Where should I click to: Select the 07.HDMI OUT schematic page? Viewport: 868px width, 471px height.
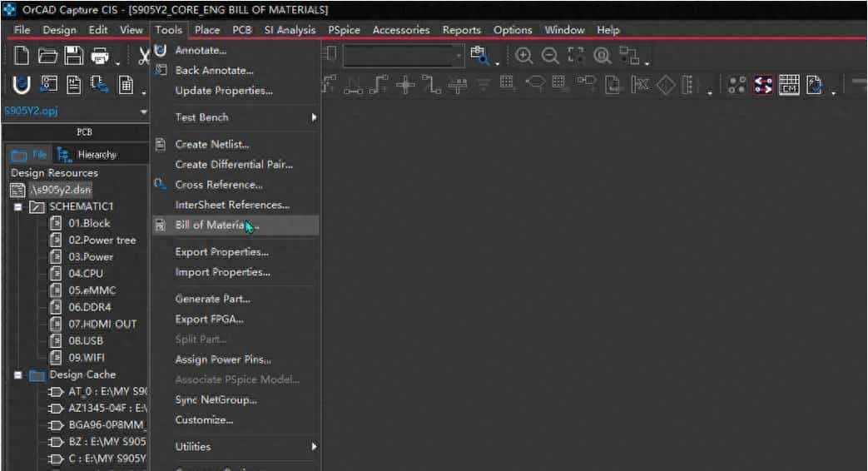102,324
